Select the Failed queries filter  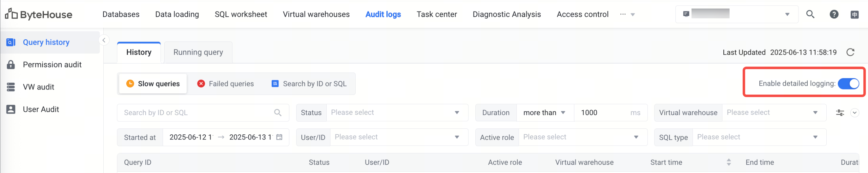[225, 84]
